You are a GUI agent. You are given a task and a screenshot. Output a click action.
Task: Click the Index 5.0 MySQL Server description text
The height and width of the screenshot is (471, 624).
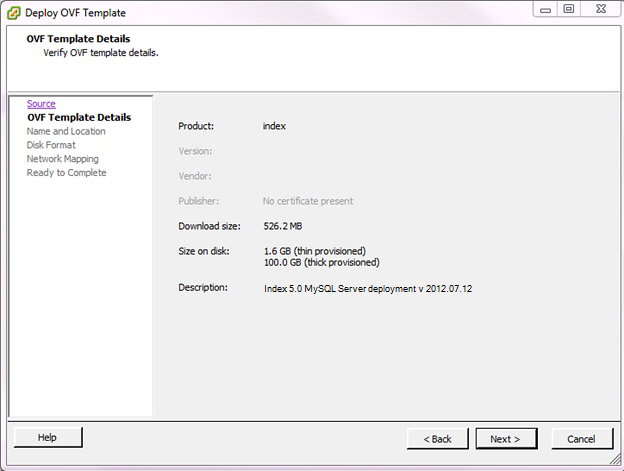click(x=368, y=288)
